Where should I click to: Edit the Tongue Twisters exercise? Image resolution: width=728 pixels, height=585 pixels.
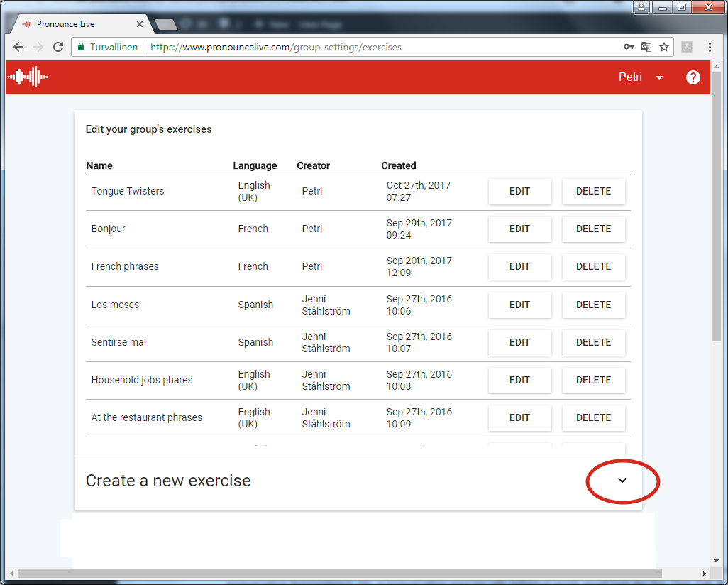(519, 192)
